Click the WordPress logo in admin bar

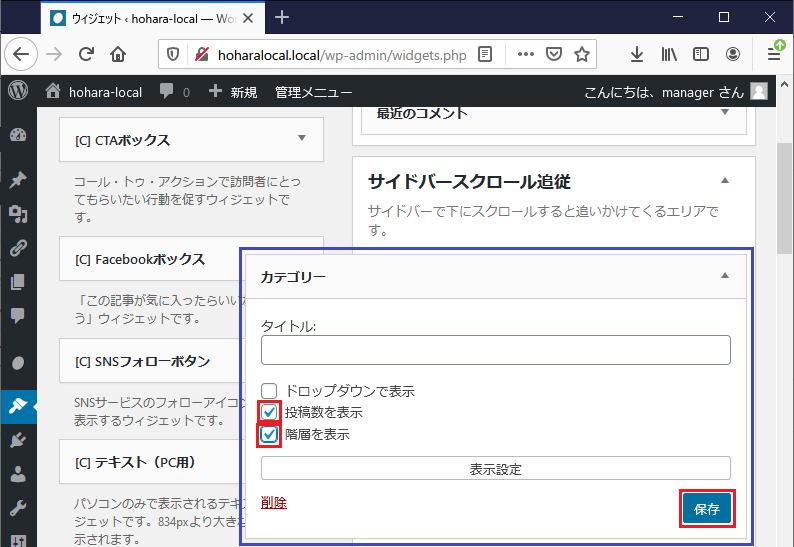coord(18,91)
